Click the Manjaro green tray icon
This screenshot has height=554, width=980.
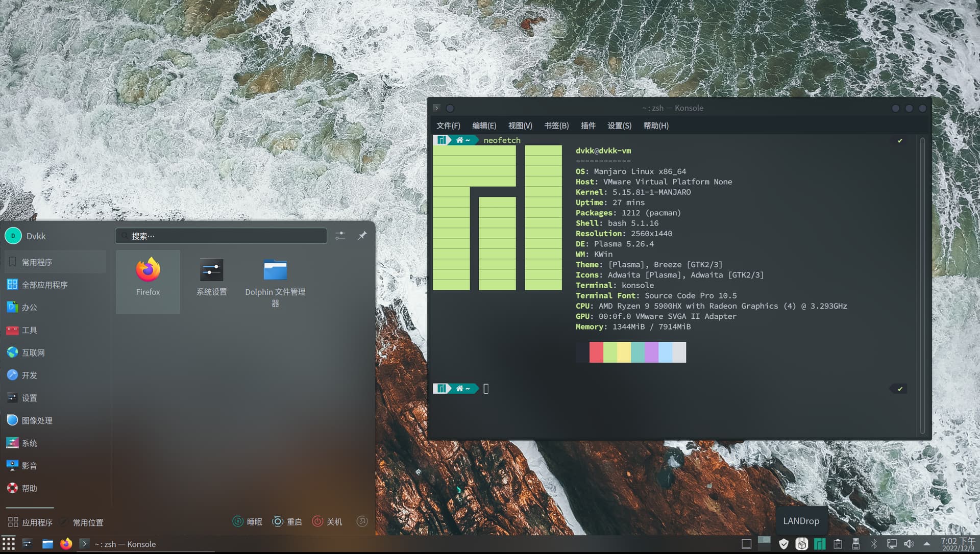click(x=820, y=544)
